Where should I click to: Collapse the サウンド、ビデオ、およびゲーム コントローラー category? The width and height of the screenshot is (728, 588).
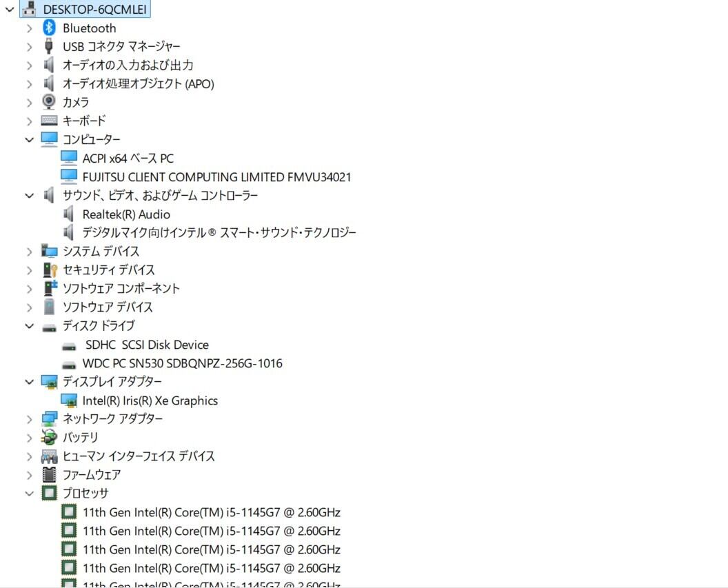[x=29, y=195]
